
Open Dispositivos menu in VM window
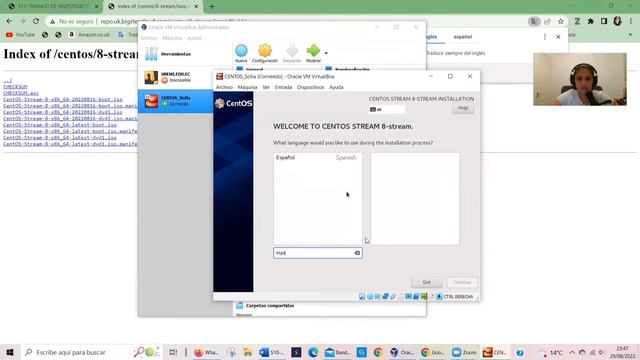click(310, 87)
